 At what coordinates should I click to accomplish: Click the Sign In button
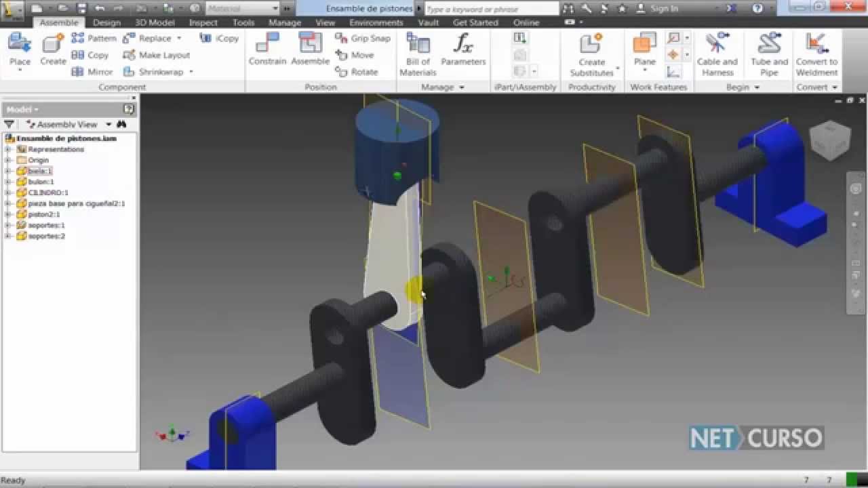[657, 9]
